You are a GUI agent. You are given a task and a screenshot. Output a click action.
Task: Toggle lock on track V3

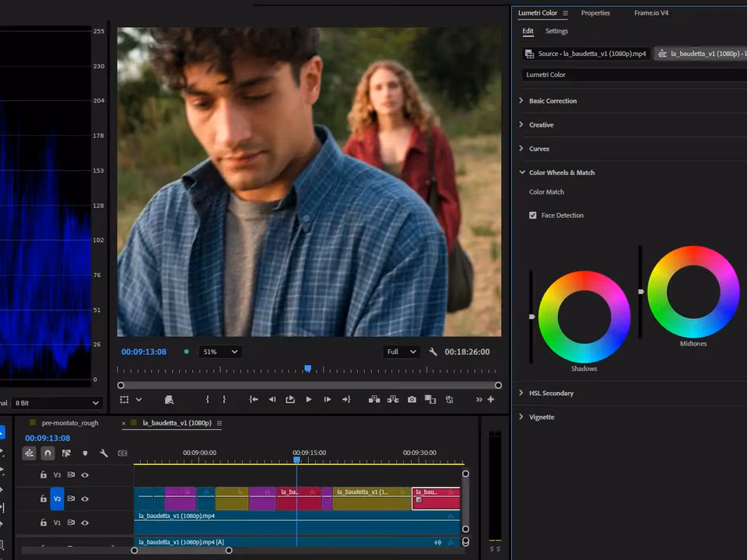tap(44, 474)
